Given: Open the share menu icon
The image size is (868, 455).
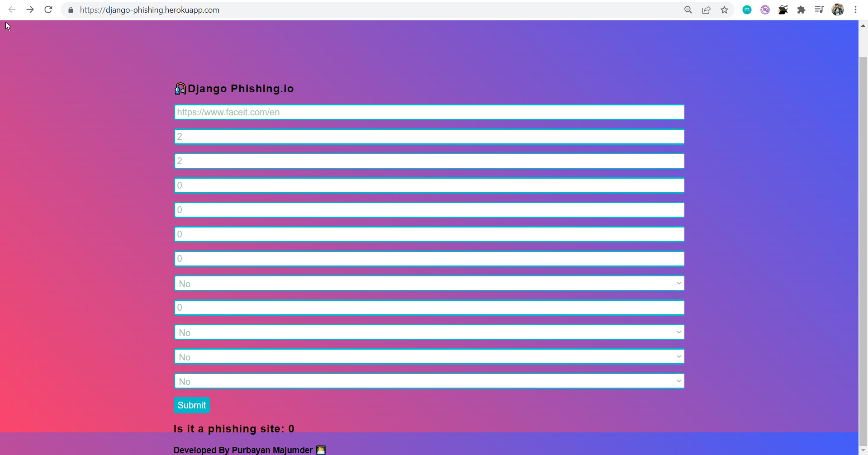Looking at the screenshot, I should (706, 9).
